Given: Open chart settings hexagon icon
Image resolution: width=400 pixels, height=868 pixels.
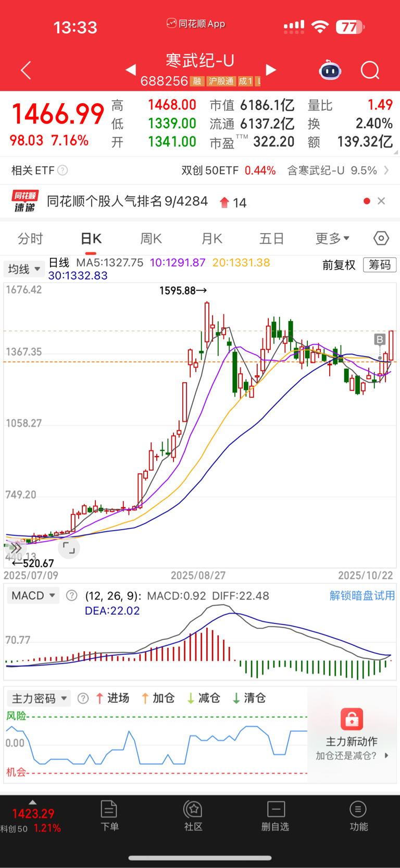Looking at the screenshot, I should pos(381,238).
